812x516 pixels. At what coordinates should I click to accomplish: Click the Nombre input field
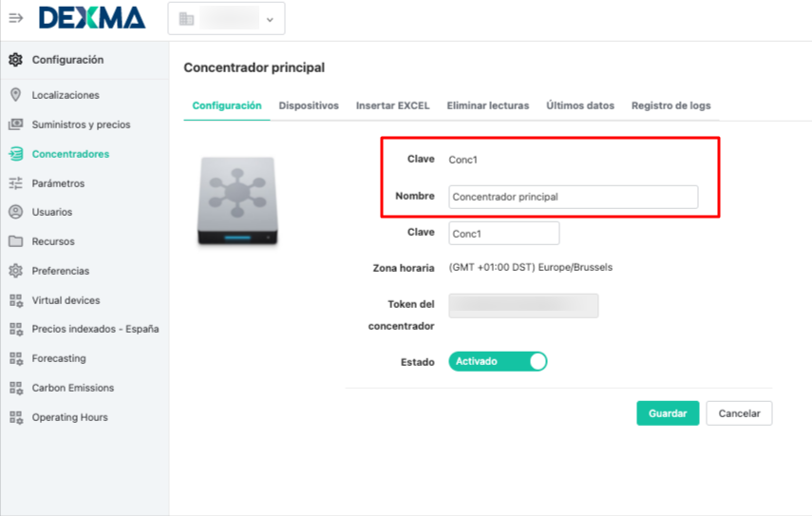(x=574, y=197)
